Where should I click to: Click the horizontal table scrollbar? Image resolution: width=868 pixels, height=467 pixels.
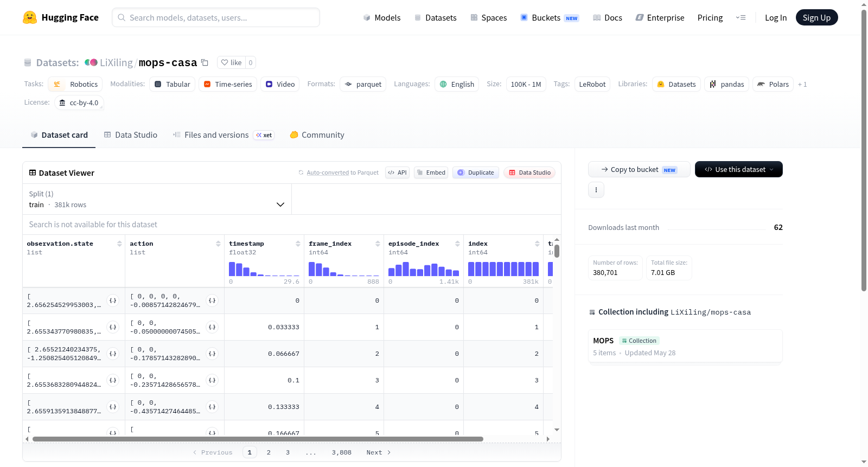(x=258, y=439)
